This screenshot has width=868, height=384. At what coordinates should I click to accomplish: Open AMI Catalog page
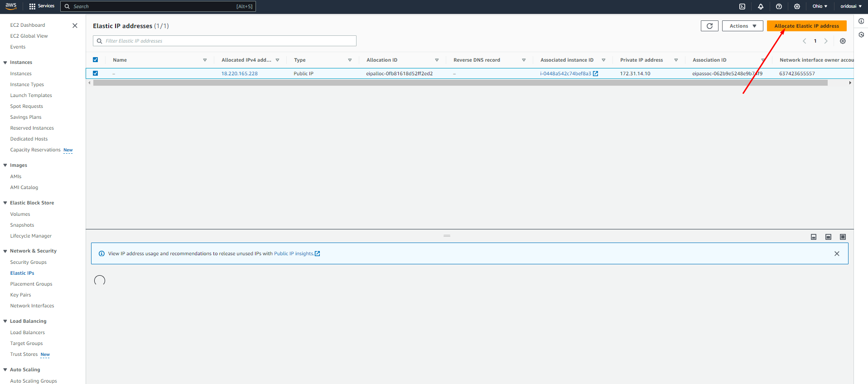coord(24,187)
